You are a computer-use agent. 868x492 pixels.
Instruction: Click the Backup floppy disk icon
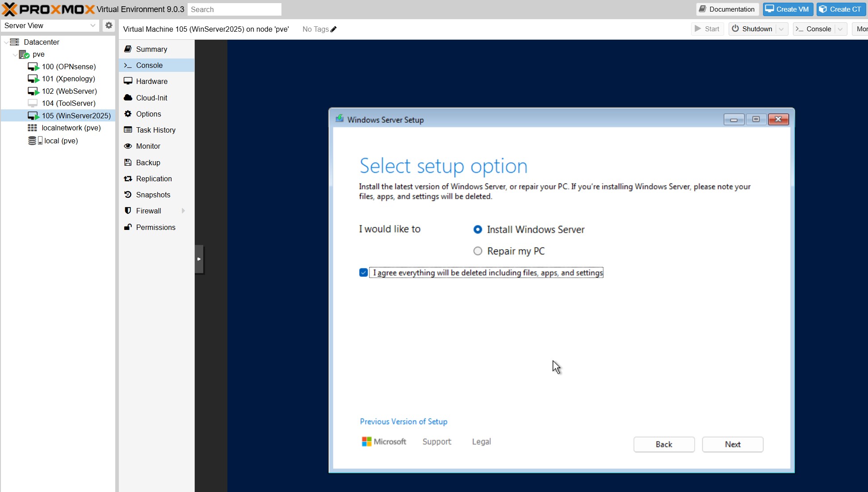[x=128, y=163]
